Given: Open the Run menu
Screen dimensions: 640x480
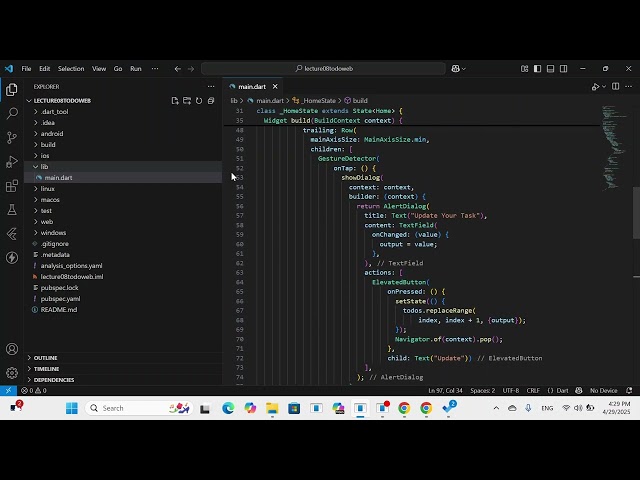Looking at the screenshot, I should point(136,69).
